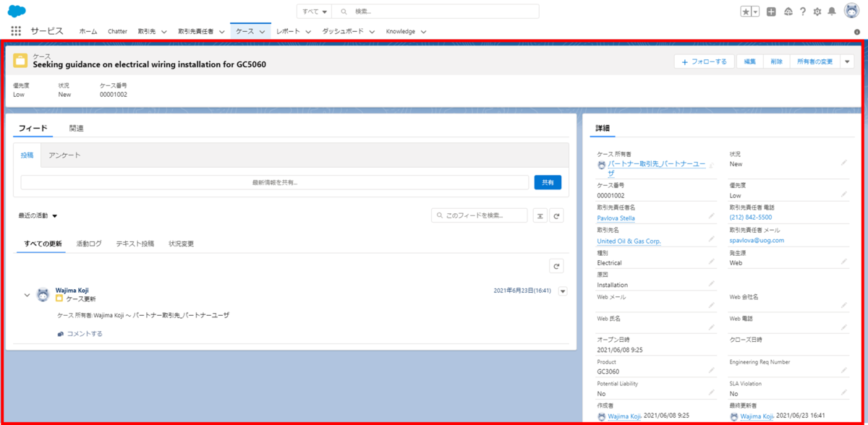Click the favorites star icon

pyautogui.click(x=746, y=12)
